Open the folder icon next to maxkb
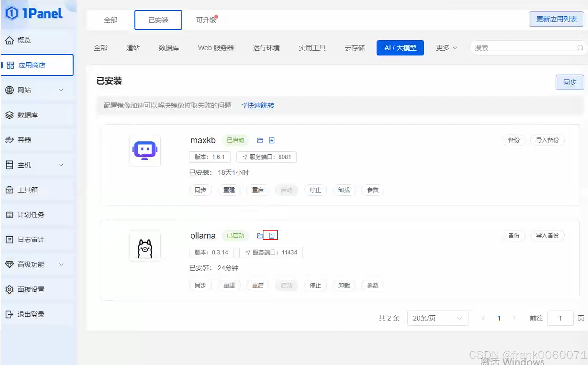The width and height of the screenshot is (588, 365). click(260, 140)
